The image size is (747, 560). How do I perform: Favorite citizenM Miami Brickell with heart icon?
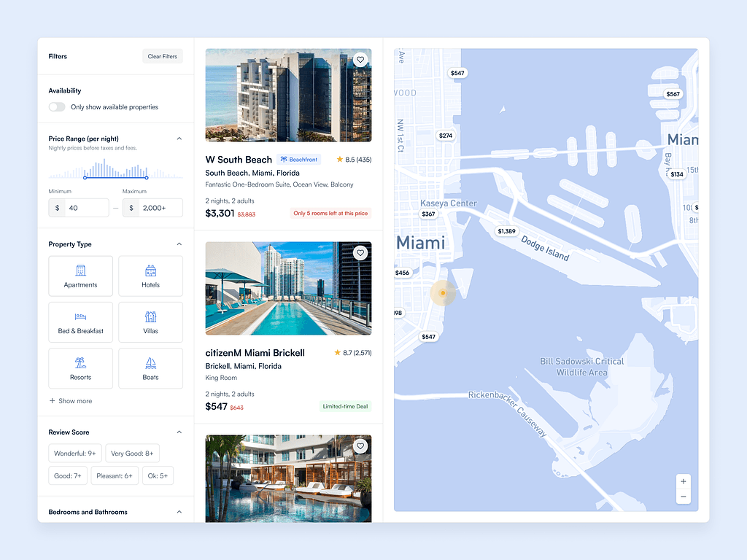[x=360, y=253]
